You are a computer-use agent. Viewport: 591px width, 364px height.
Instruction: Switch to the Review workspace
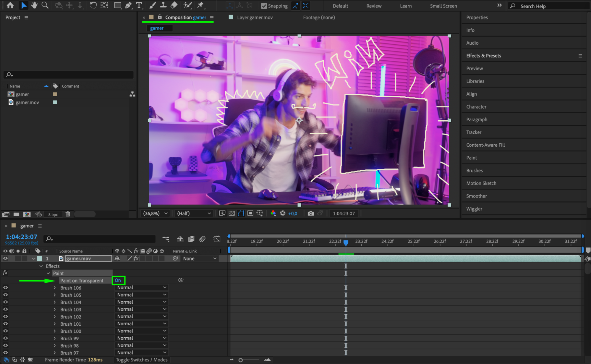(x=374, y=6)
